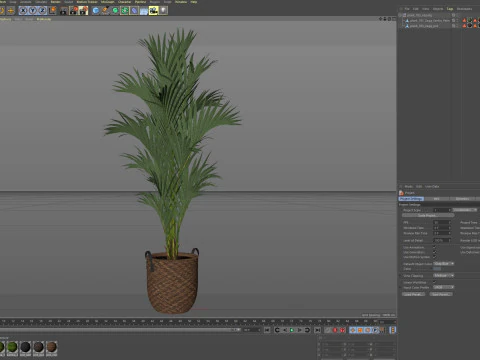
Task: Open Default Object Color dropdown
Action: 444,264
